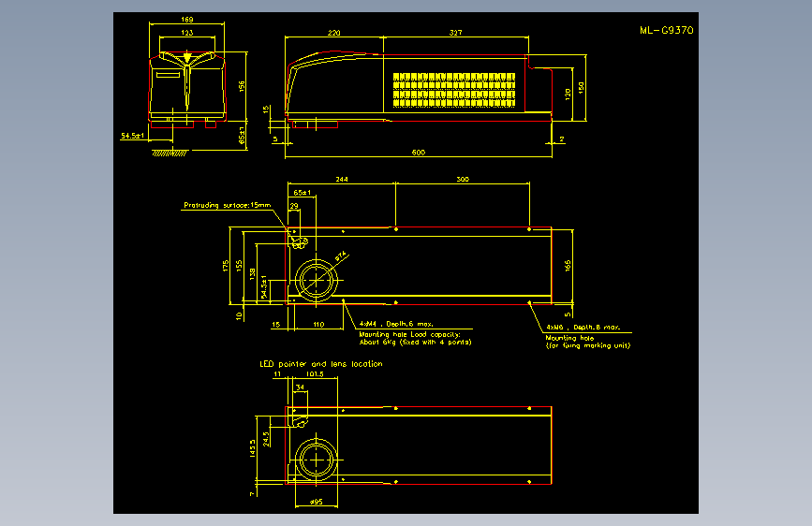The width and height of the screenshot is (812, 526).
Task: Select the ø74 diameter label
Action: tap(341, 256)
